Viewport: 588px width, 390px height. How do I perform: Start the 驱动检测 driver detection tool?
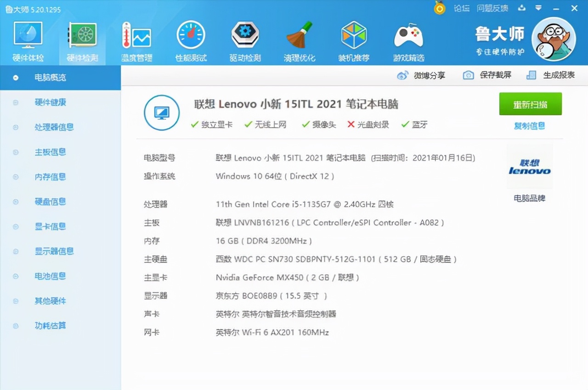click(x=245, y=40)
